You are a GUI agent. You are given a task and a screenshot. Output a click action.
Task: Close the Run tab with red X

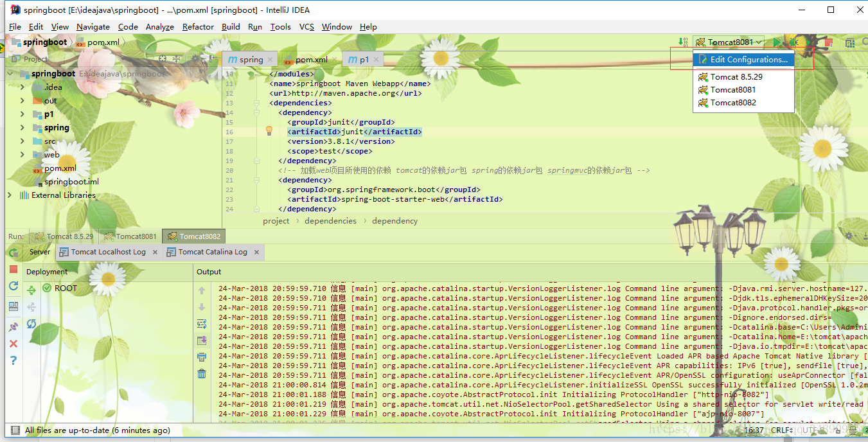(x=13, y=344)
